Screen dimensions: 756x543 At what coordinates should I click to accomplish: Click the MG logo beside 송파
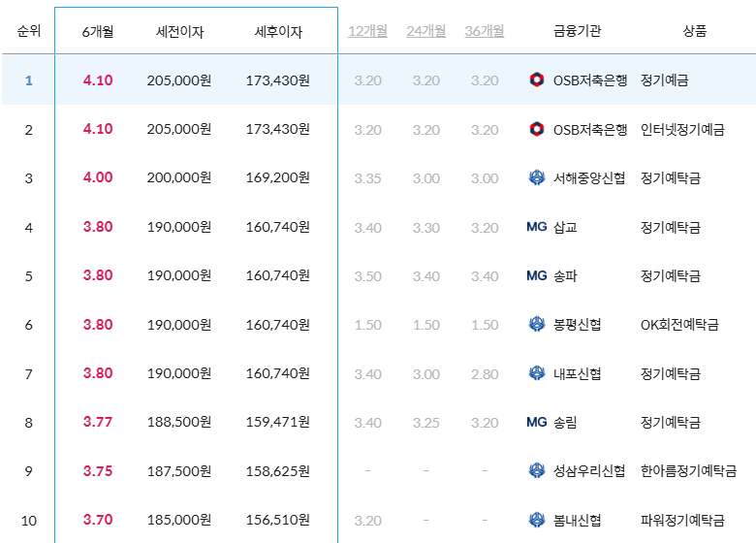pyautogui.click(x=537, y=275)
